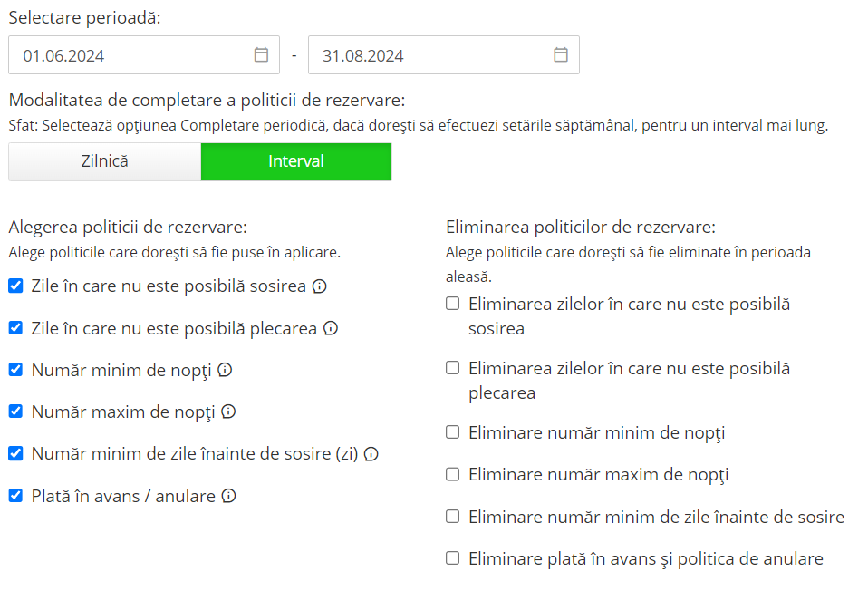Open calendar icon for start date 01.06.2024
This screenshot has width=868, height=591.
tap(261, 55)
